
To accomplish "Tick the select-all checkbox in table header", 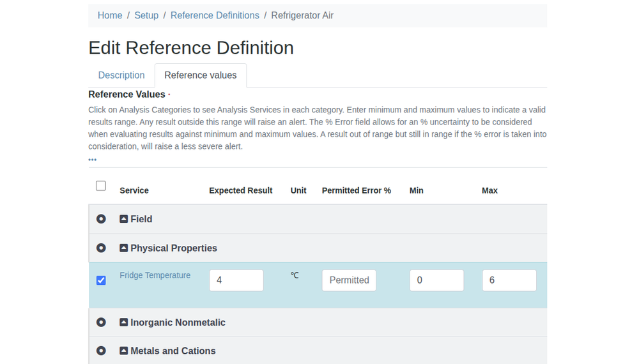I will (x=101, y=186).
